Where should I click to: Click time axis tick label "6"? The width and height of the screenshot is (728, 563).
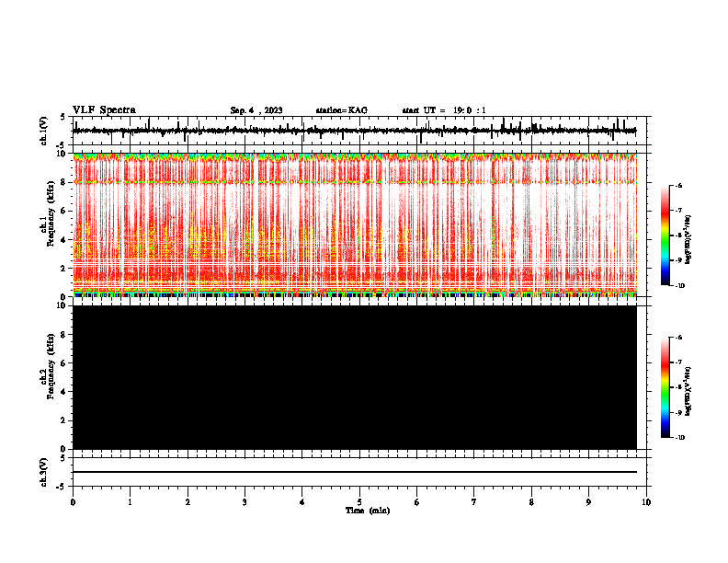tap(417, 502)
